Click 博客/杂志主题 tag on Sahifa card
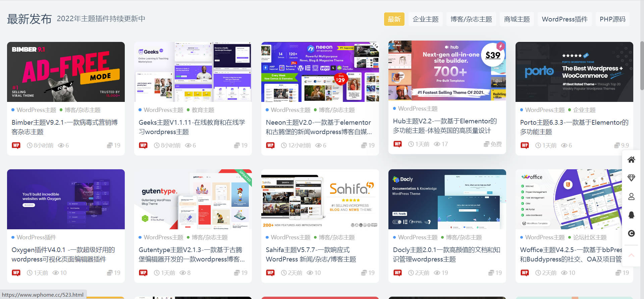Screen dimensions: 644x299 click(337, 237)
